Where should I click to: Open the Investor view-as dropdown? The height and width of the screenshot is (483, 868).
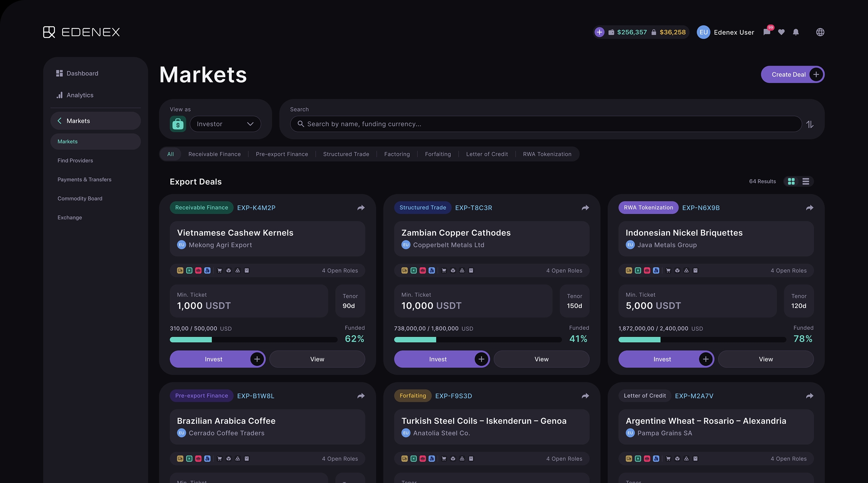coord(225,124)
